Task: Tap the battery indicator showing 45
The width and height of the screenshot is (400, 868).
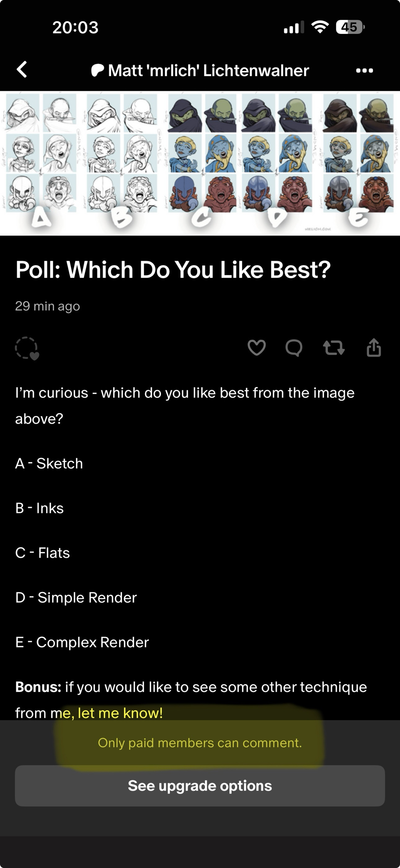Action: (350, 27)
